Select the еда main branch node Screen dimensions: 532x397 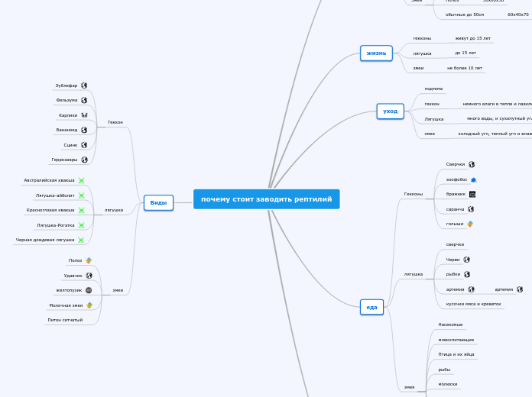[371, 307]
